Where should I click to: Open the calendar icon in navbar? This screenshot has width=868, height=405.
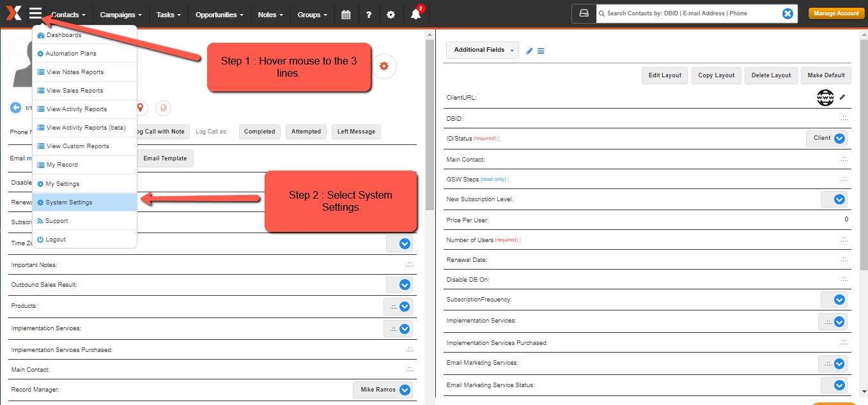tap(346, 15)
